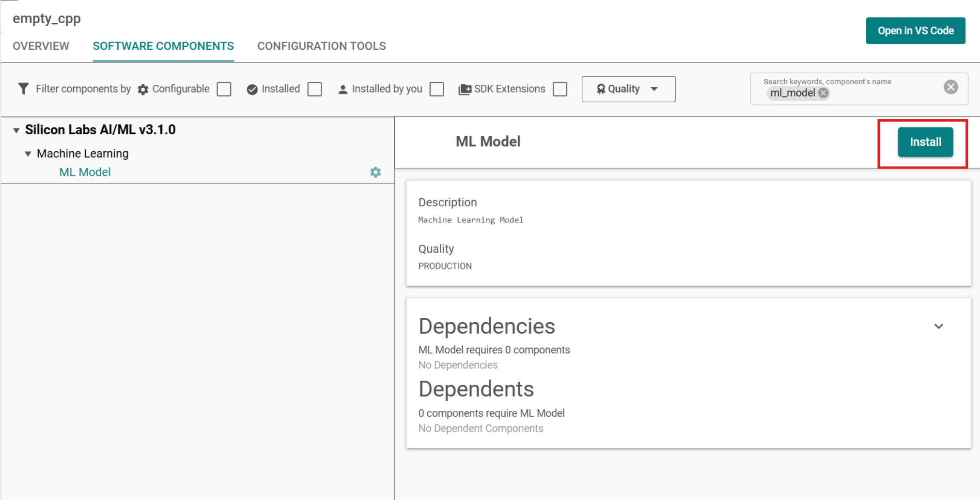The image size is (980, 500).
Task: Tick the Installed filter checkbox
Action: [315, 89]
